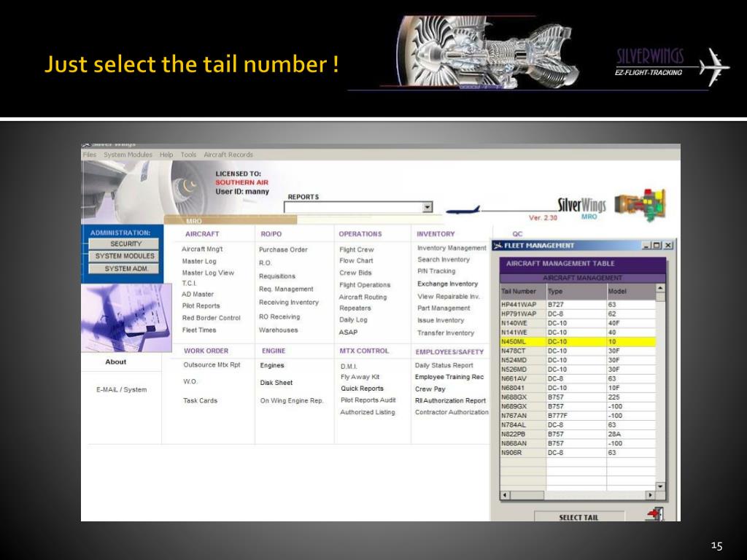
Task: Open Aircraft Mng't
Action: click(202, 249)
